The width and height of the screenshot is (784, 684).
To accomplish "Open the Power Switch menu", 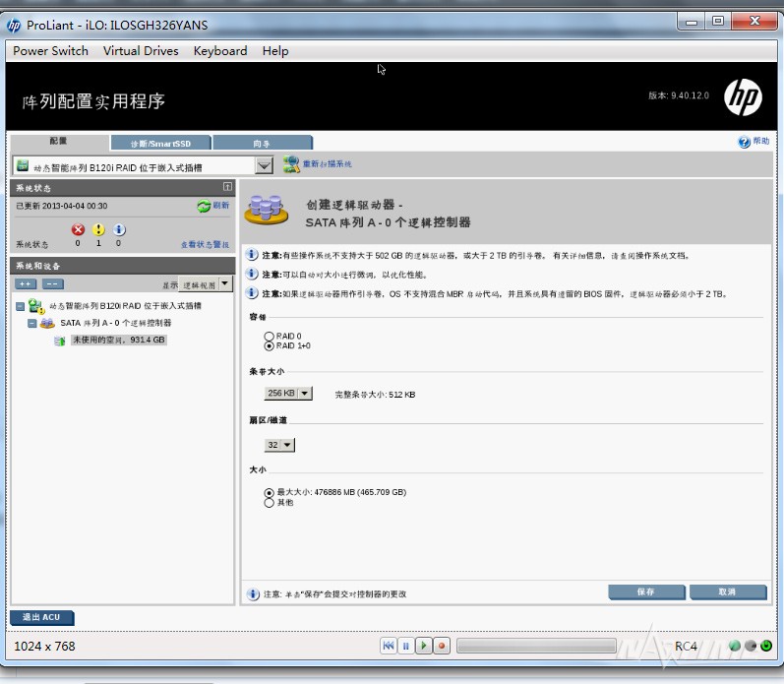I will click(x=50, y=51).
